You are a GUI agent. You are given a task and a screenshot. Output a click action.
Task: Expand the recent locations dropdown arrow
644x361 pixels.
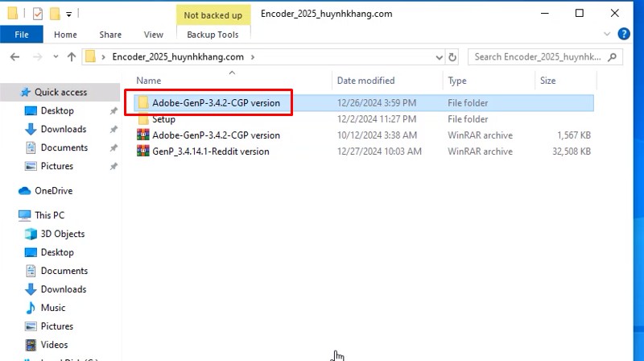point(55,57)
